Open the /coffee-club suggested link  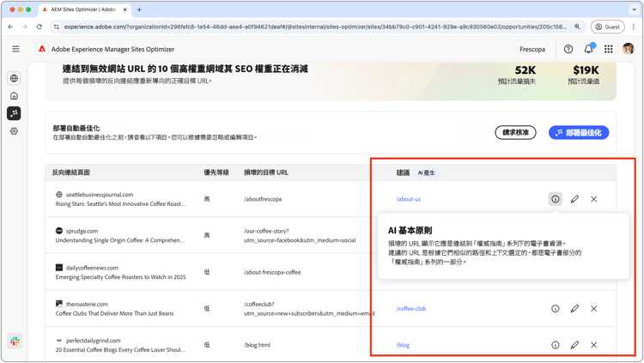[x=411, y=308]
